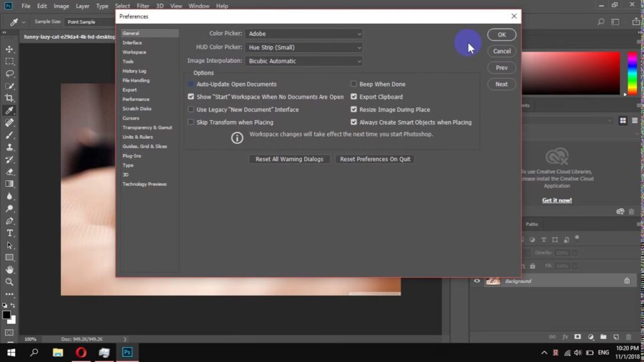Select the Horizontal Type tool
The height and width of the screenshot is (362, 644).
(9, 233)
